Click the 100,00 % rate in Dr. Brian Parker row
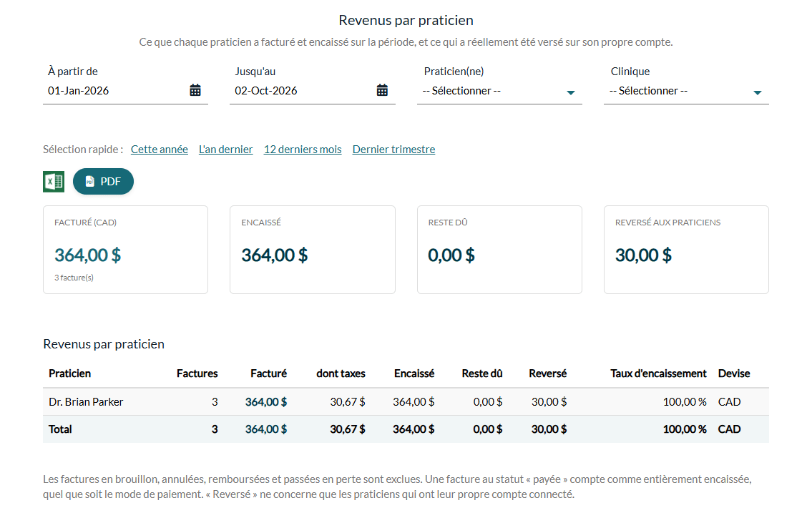The image size is (812, 513). point(685,401)
